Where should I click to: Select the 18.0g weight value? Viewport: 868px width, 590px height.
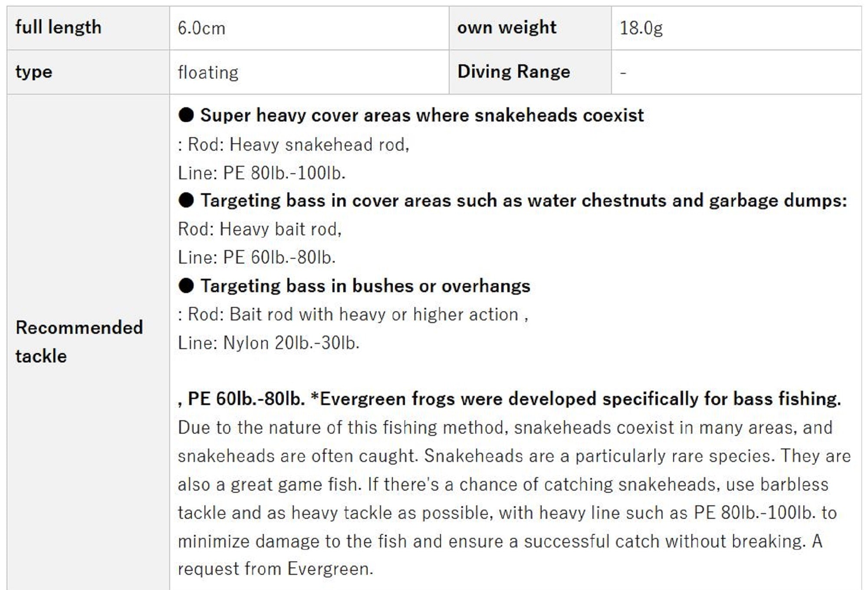point(641,29)
